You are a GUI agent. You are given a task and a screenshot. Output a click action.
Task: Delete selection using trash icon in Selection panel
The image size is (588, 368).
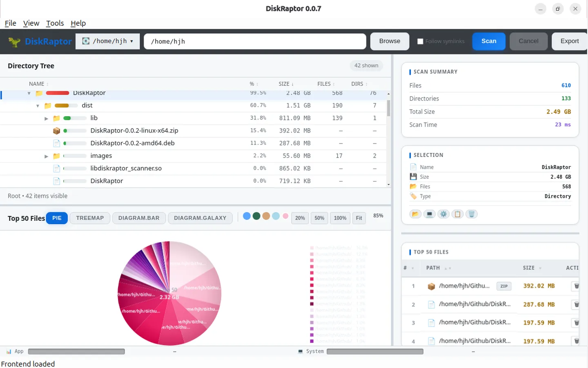point(472,214)
